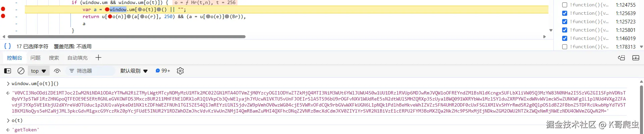Enable the breakpoint at 1:178313
Image resolution: width=644 pixels, height=134 pixels.
[565, 47]
